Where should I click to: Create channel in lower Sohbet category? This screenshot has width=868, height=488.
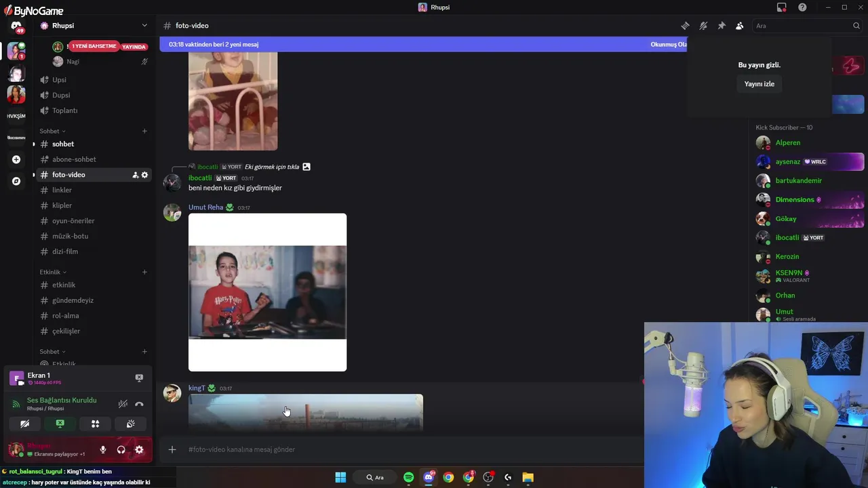(144, 352)
